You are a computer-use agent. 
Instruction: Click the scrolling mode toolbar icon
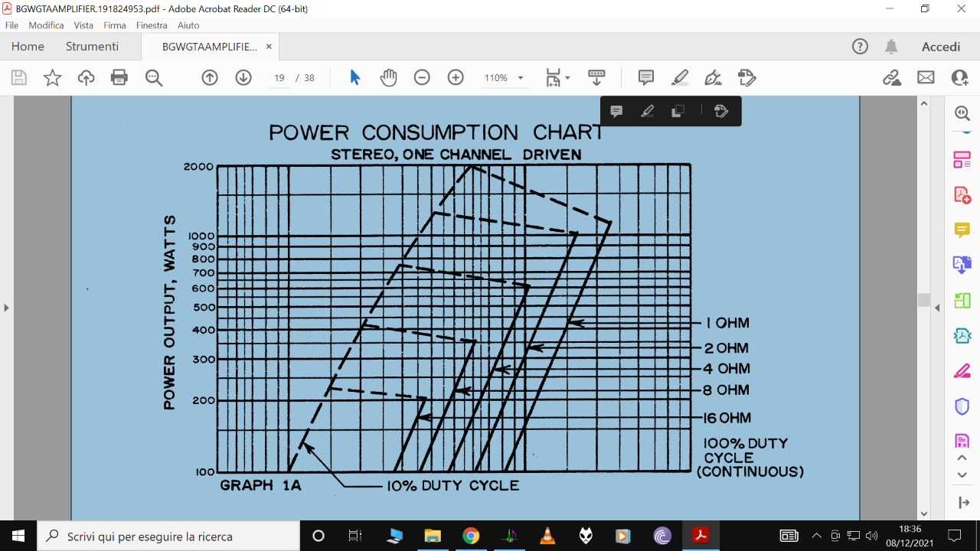point(596,77)
